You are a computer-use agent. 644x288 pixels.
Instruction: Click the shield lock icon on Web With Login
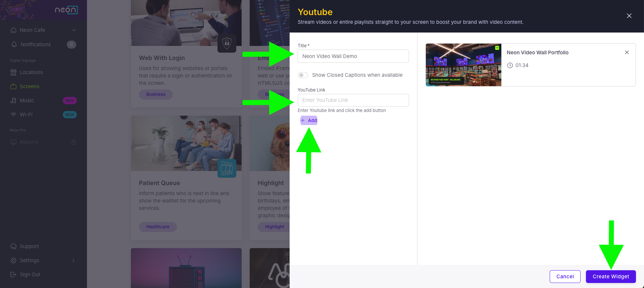227,43
